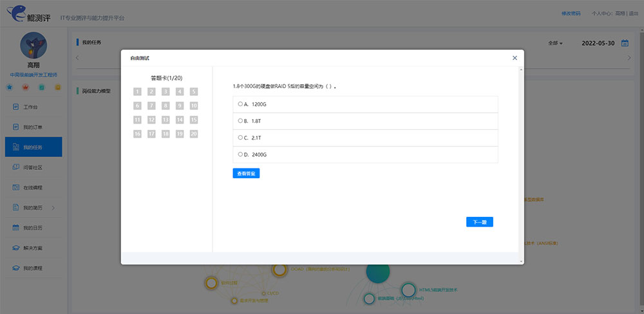Open the date picker calendar icon

[x=624, y=43]
